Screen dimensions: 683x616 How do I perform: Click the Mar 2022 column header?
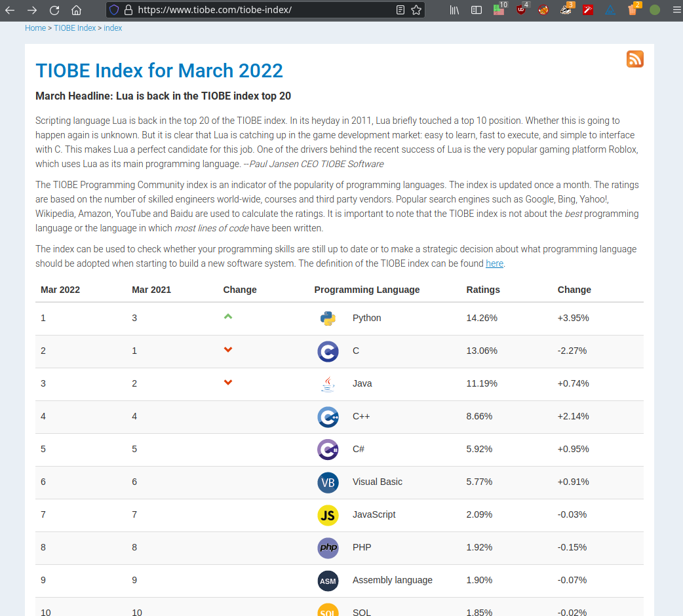[x=60, y=290]
